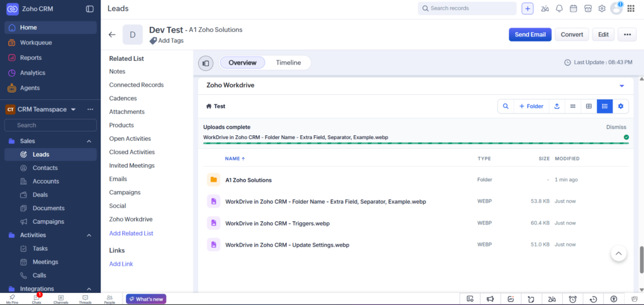Open Channels in bottom bar
This screenshot has height=305, width=644.
coord(61,299)
